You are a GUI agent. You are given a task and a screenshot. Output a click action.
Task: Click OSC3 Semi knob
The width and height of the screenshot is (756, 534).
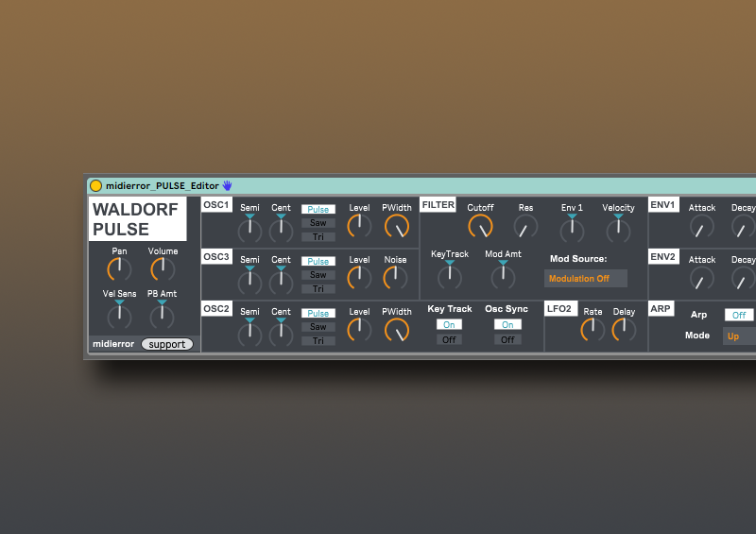[249, 282]
